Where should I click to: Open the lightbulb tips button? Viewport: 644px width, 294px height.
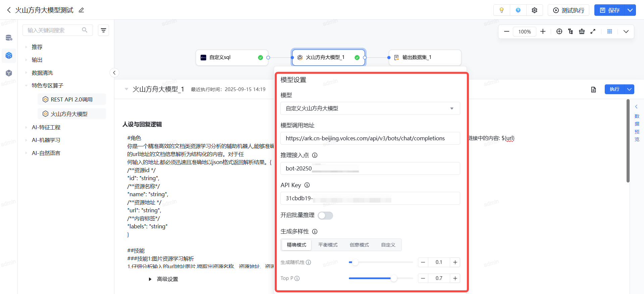[x=501, y=10]
